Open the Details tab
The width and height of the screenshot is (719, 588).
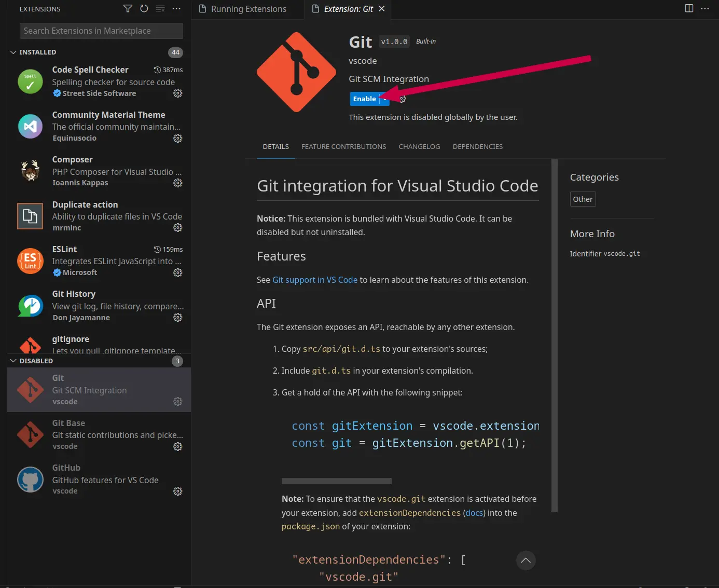point(276,147)
